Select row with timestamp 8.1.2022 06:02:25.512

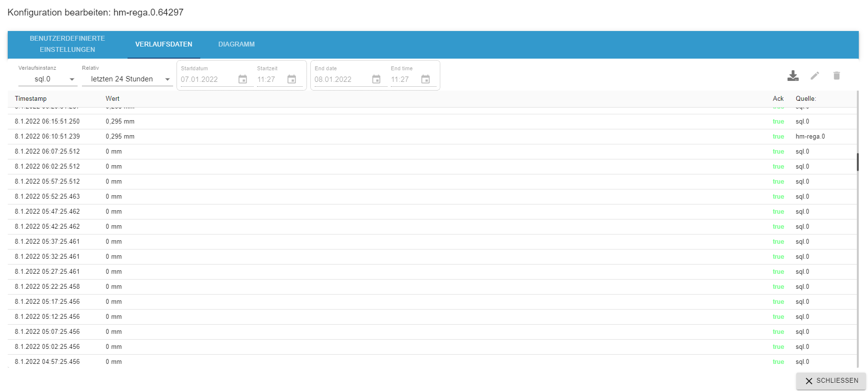point(432,167)
